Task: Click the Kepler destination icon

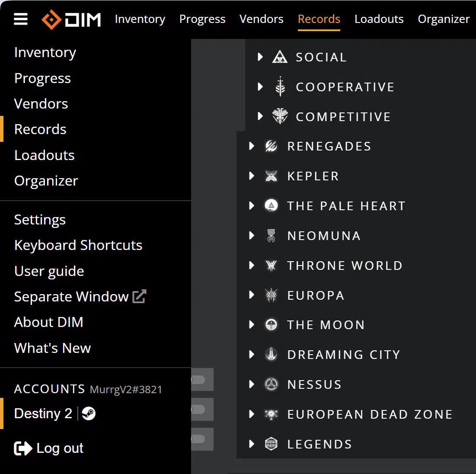Action: point(272,176)
